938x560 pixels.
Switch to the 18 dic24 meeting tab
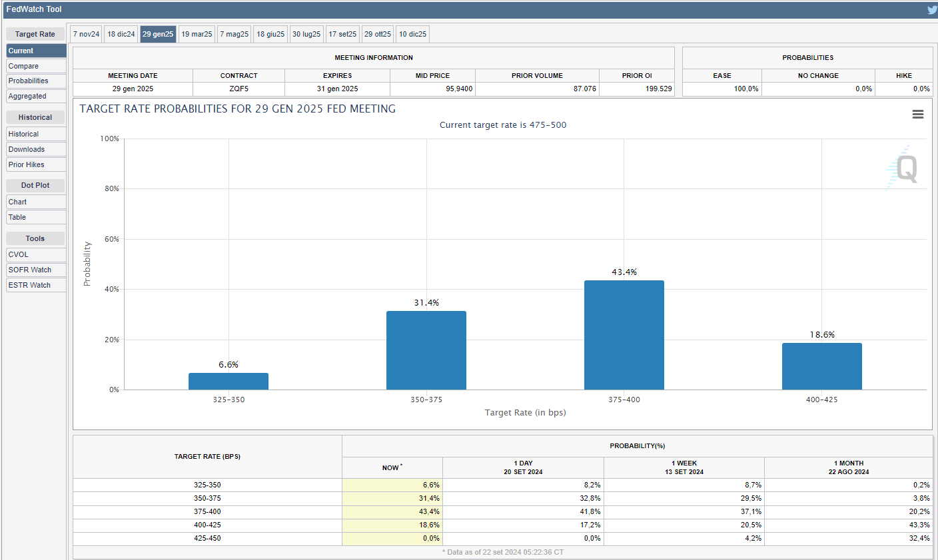pyautogui.click(x=121, y=34)
